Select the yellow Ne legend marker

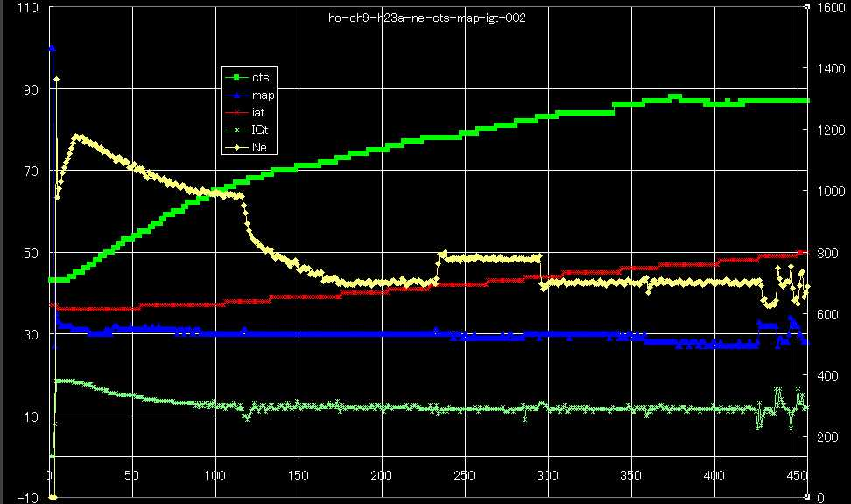coord(236,147)
